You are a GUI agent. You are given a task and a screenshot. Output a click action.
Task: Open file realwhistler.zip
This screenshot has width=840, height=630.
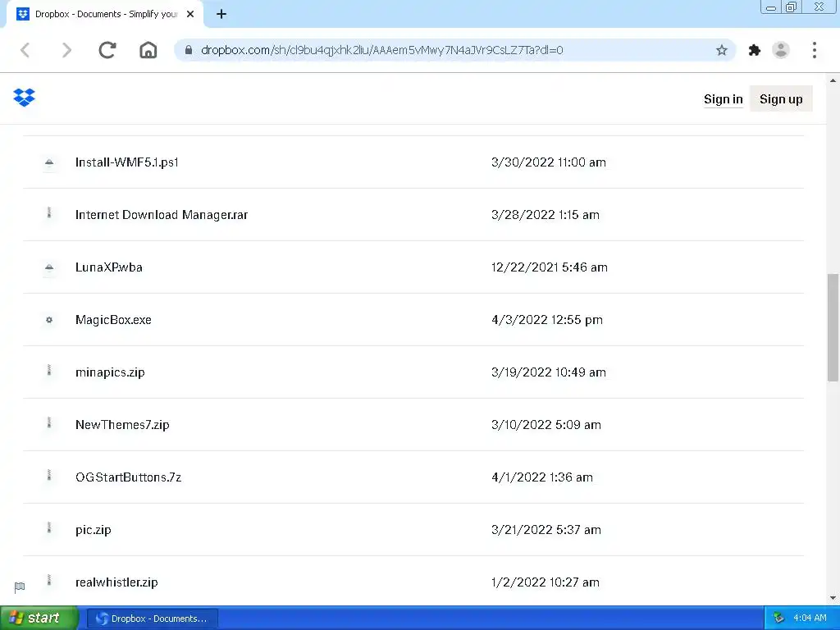[116, 582]
